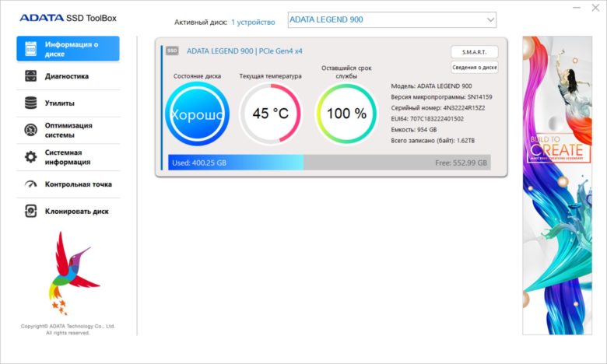607x364 pixels.
Task: Click the Состояние диска label
Action: pyautogui.click(x=197, y=76)
